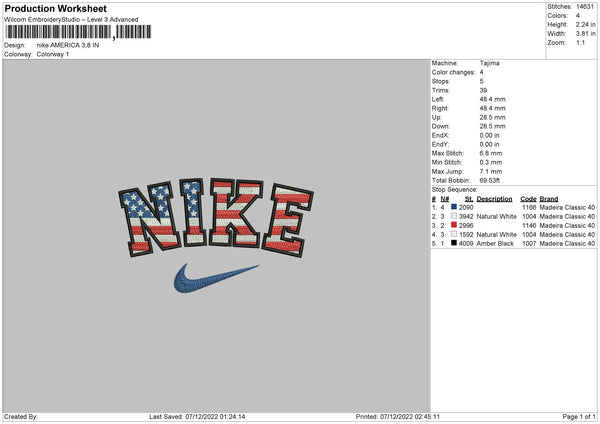Image resolution: width=600 pixels, height=424 pixels.
Task: Click the Code column header
Action: click(528, 199)
